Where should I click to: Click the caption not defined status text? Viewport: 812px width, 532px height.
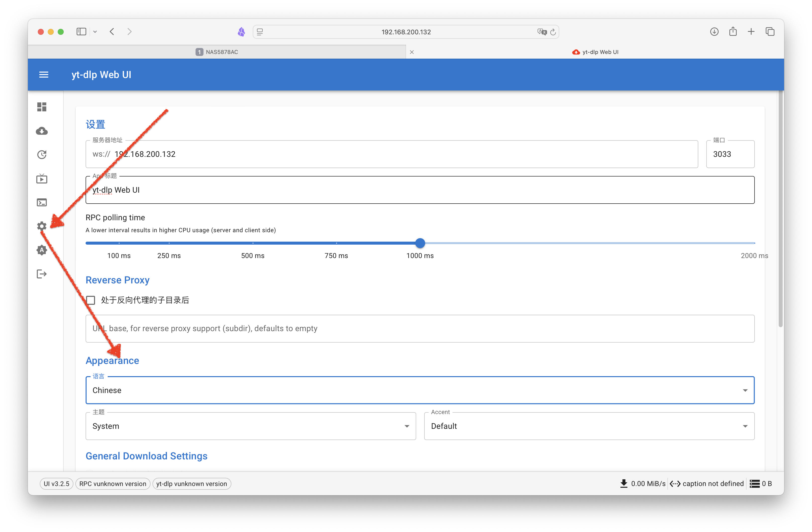point(713,484)
